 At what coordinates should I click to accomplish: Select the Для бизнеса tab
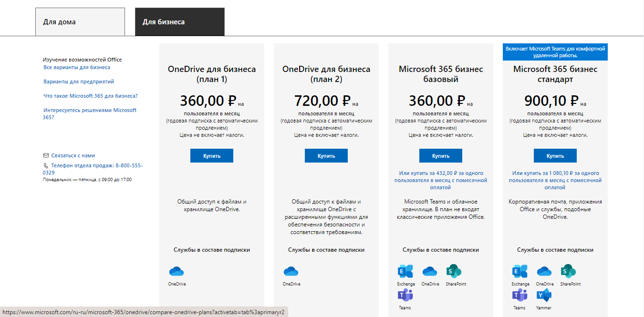[180, 21]
